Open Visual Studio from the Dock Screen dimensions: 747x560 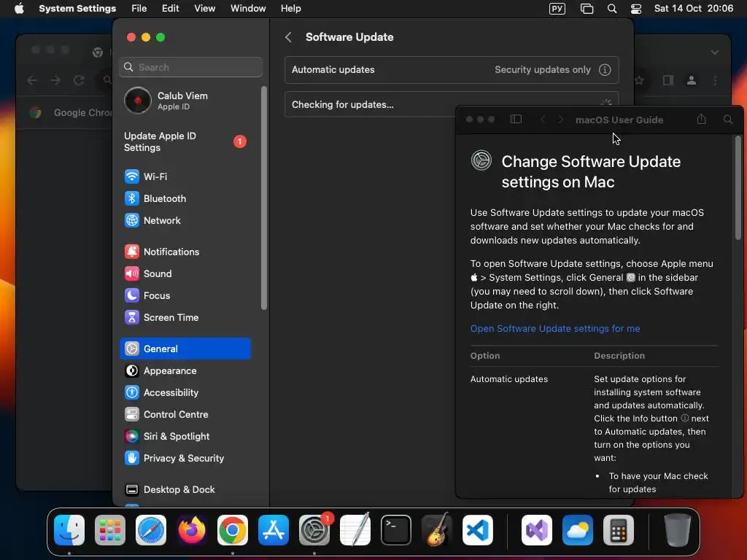537,530
